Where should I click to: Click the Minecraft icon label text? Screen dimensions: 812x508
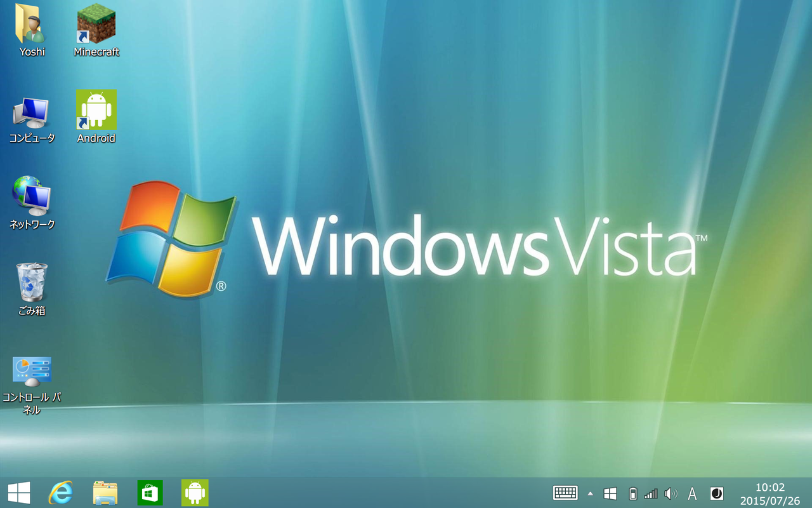pos(96,52)
